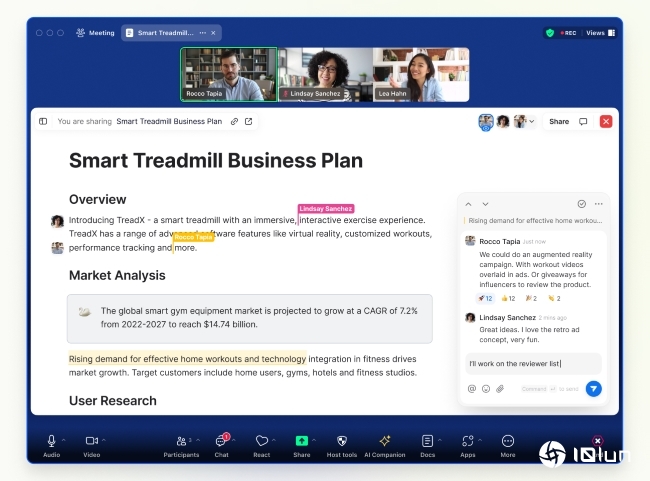This screenshot has width=650, height=481.
Task: Open the Chat with the unread badge
Action: tap(222, 445)
